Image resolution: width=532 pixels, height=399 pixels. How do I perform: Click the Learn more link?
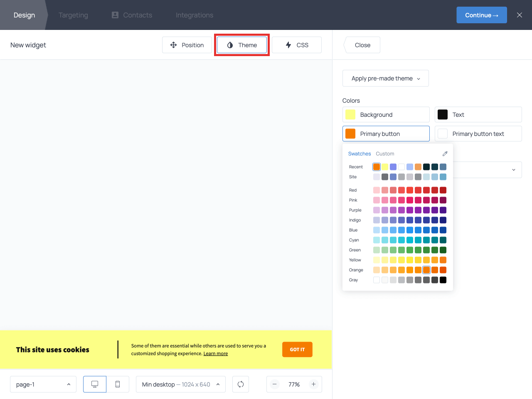click(x=215, y=354)
